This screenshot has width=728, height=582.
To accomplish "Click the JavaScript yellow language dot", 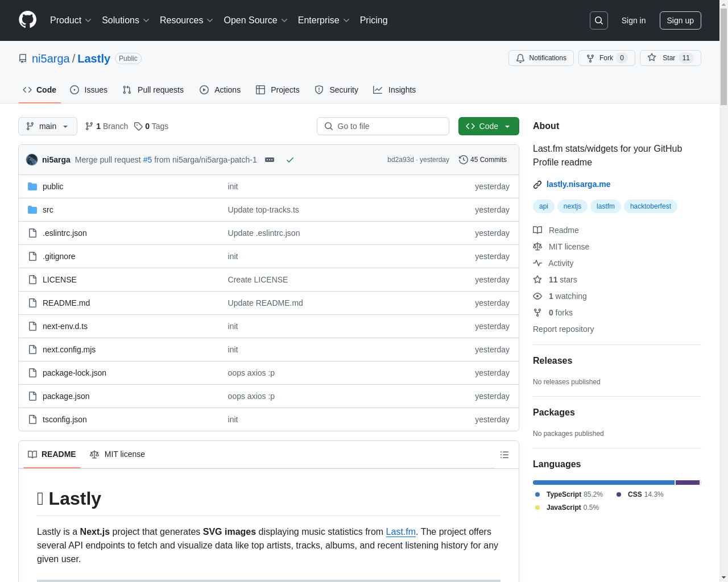I will [537, 508].
